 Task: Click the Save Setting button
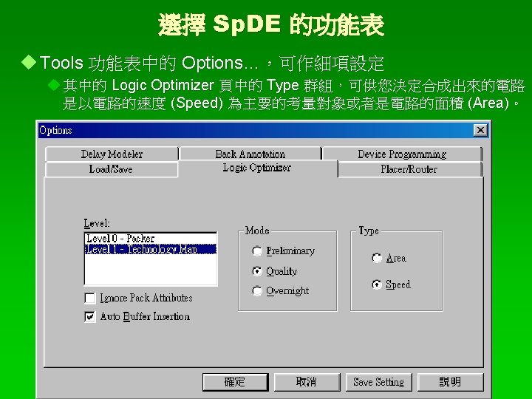378,382
